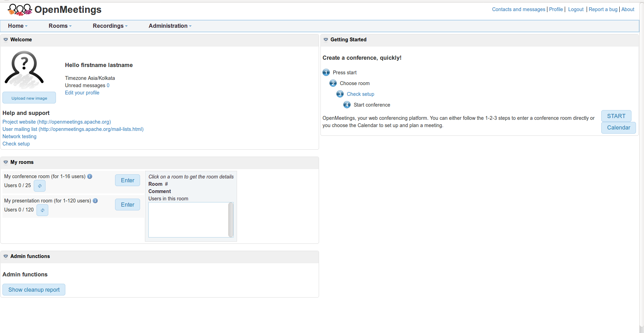The width and height of the screenshot is (644, 333).
Task: Open the conference room info icon
Action: tap(90, 176)
